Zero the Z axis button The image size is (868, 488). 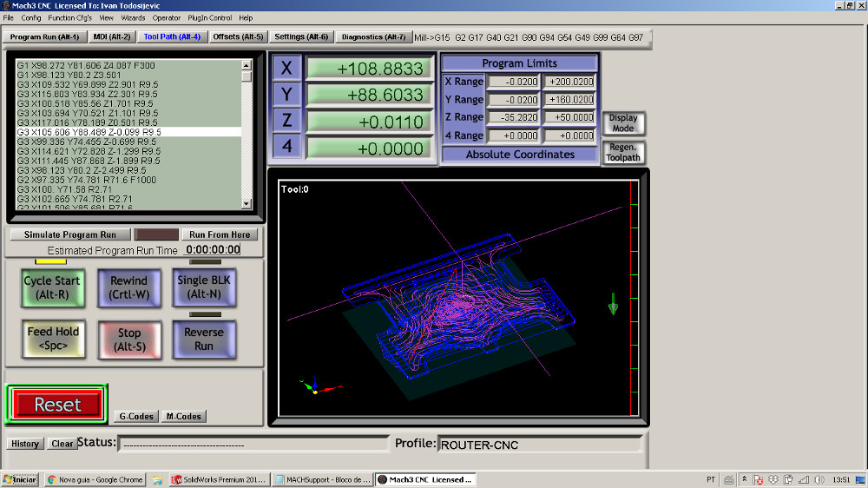point(286,120)
